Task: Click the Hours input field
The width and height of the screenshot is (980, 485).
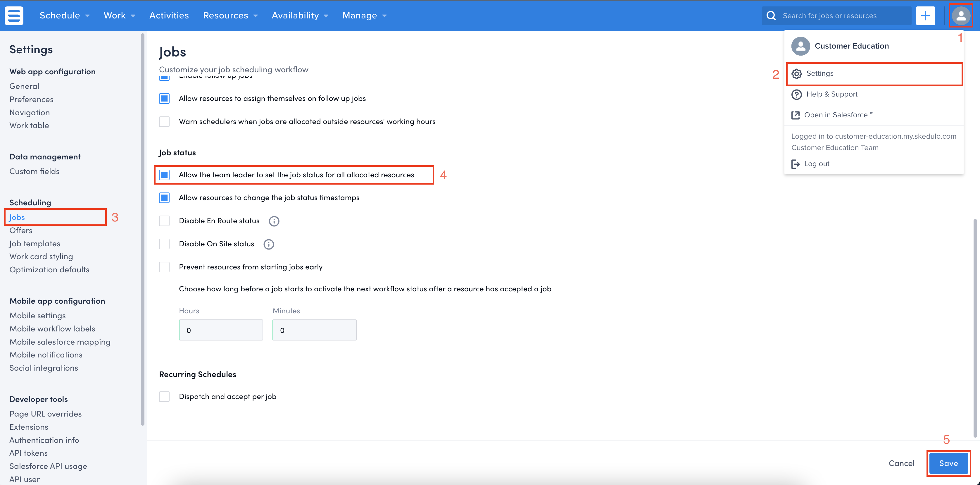Action: 221,330
